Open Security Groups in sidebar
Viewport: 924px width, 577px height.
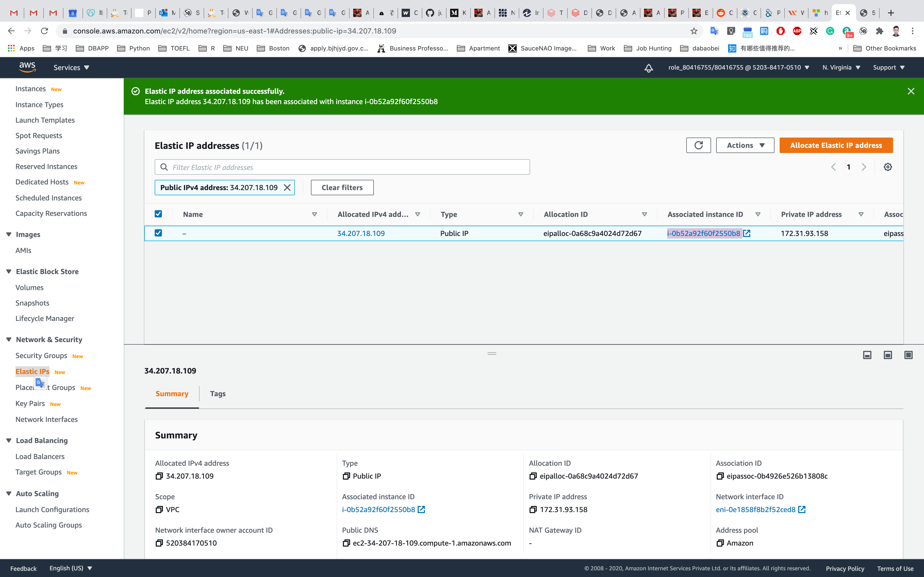click(41, 355)
